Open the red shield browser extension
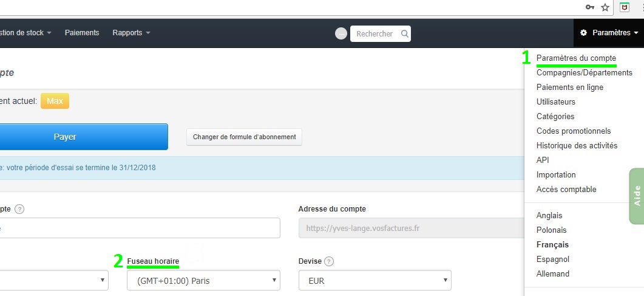The width and height of the screenshot is (644, 296). (625, 7)
